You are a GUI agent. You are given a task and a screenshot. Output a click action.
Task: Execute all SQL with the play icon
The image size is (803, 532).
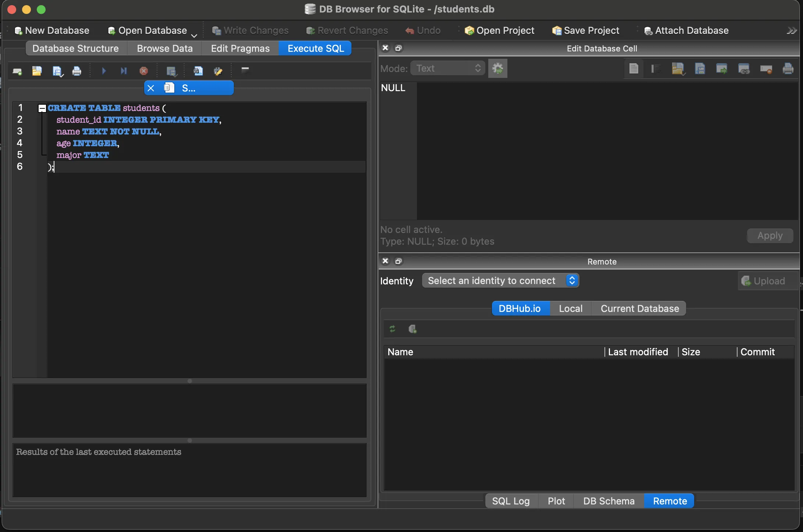coord(104,71)
